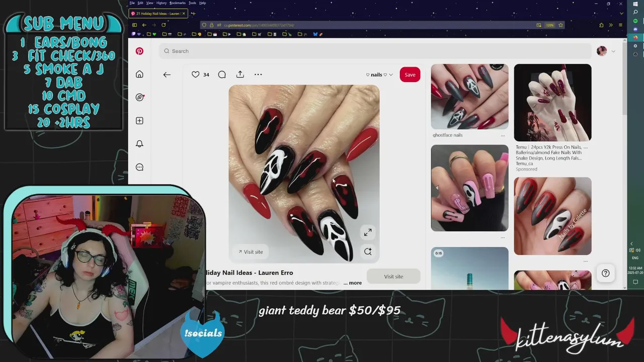
Task: Open the 0:15 video pin thumbnail
Action: 469,268
